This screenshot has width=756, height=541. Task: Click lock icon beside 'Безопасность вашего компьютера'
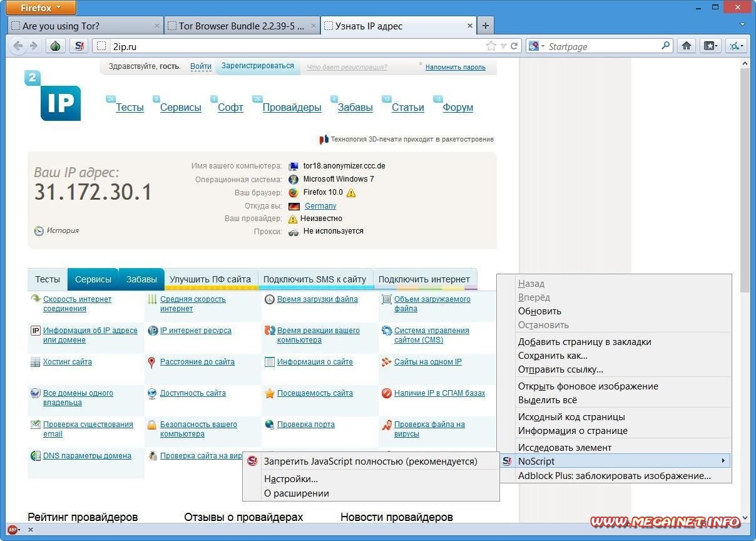[151, 425]
